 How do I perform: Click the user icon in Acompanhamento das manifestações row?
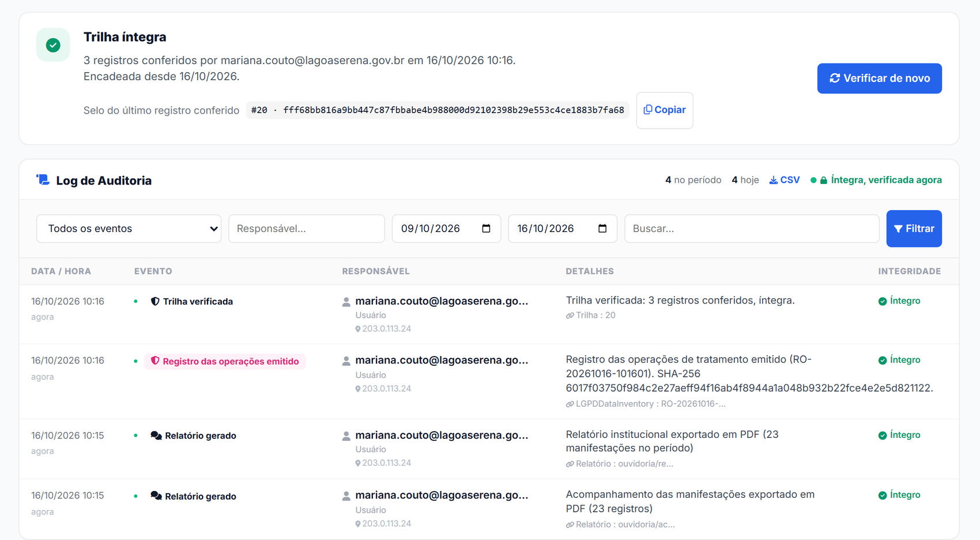[346, 496]
